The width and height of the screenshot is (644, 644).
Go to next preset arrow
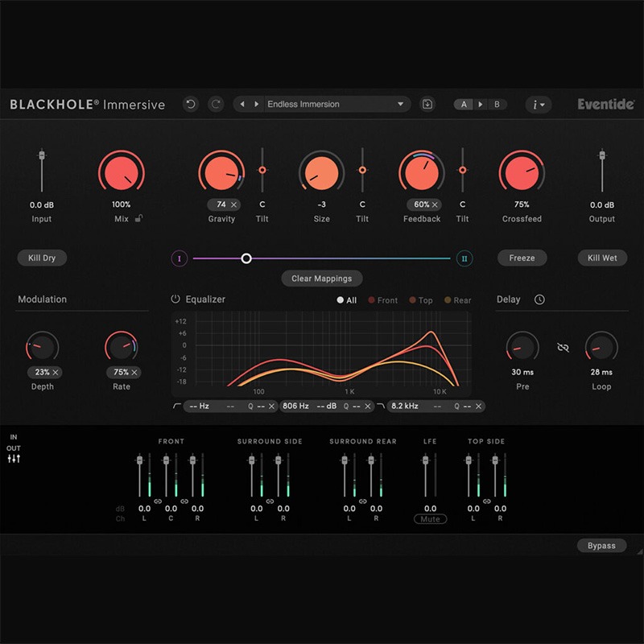click(256, 105)
